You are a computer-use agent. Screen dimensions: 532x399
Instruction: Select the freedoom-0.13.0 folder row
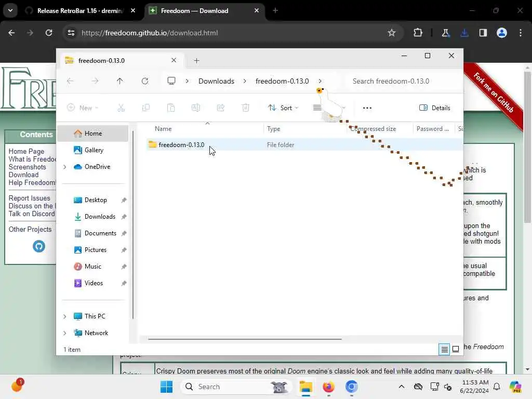(304, 145)
